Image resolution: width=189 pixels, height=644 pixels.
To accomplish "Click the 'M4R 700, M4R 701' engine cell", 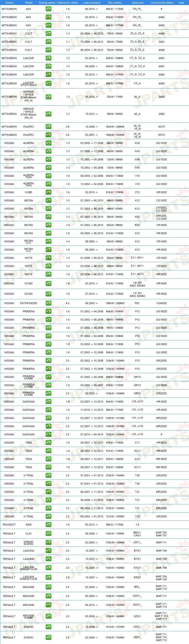I will (x=161, y=534).
